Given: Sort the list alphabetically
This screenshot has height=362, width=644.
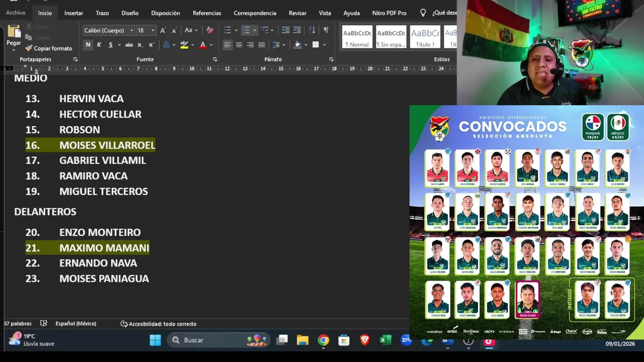Looking at the screenshot, I should click(311, 31).
